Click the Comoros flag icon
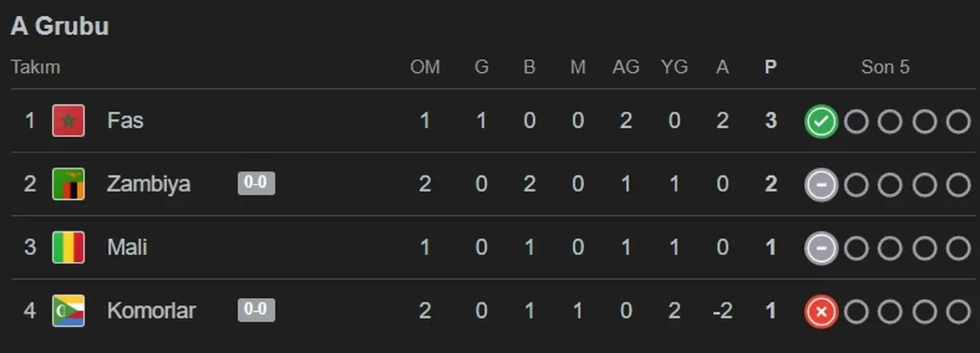The image size is (980, 353). pos(68,311)
